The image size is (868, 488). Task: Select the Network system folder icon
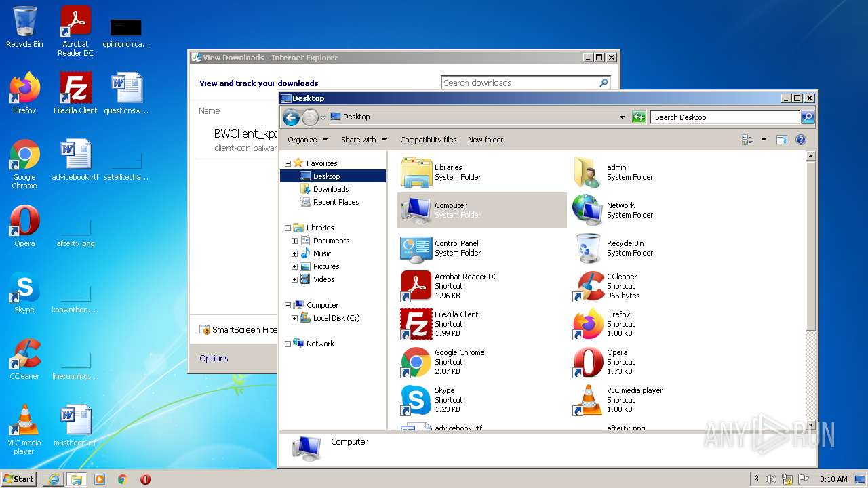[x=587, y=210]
